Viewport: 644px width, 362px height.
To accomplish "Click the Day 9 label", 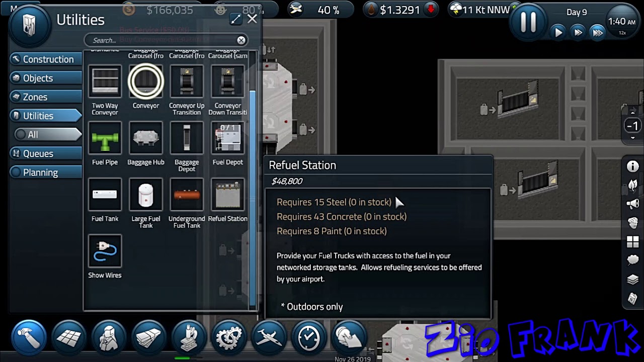I will tap(577, 12).
